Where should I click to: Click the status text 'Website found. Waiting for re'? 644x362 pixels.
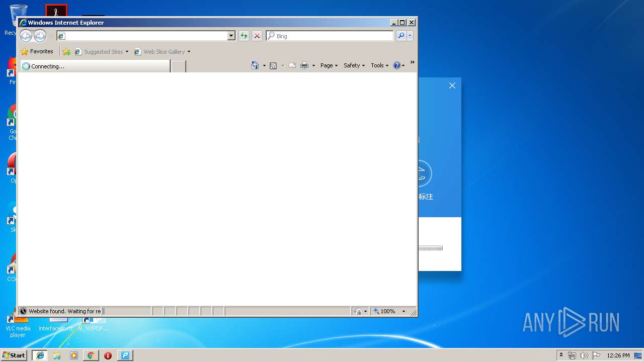[x=65, y=311]
